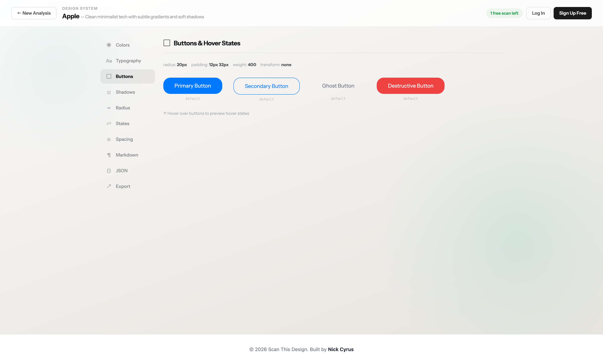Click the Sign Up Free button
The width and height of the screenshot is (603, 364).
[x=573, y=13]
